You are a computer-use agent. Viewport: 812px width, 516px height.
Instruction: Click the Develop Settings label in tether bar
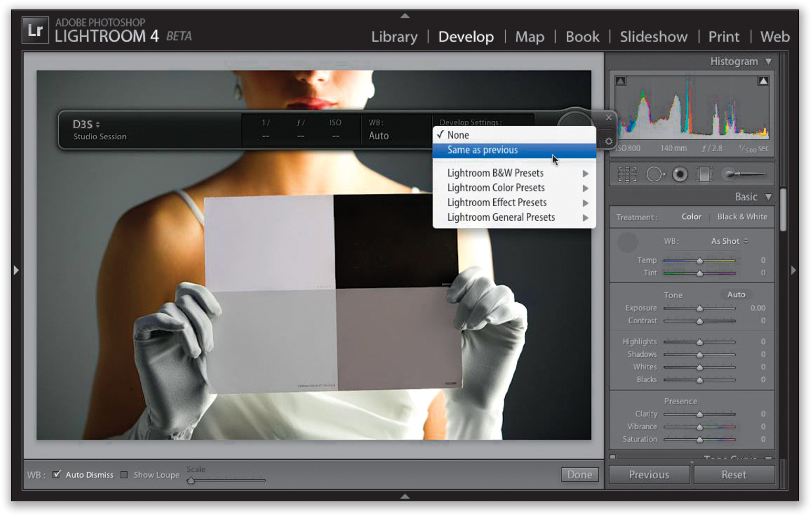[471, 122]
